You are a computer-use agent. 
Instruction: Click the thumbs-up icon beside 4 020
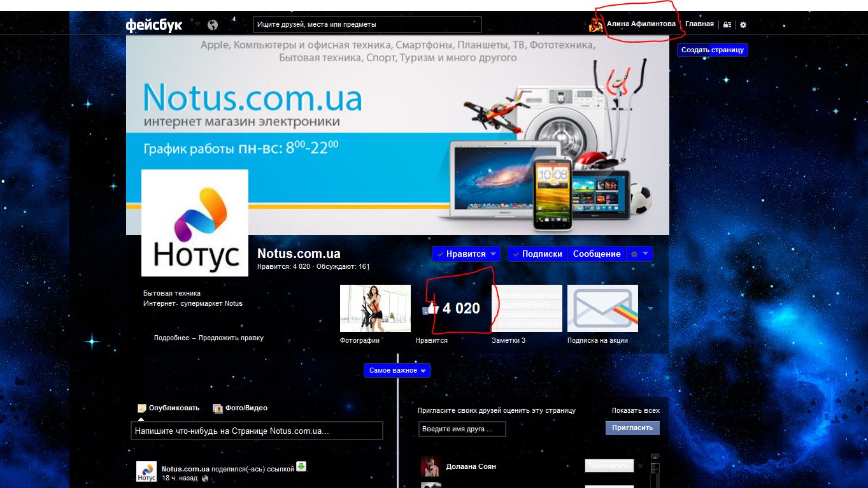pyautogui.click(x=431, y=309)
